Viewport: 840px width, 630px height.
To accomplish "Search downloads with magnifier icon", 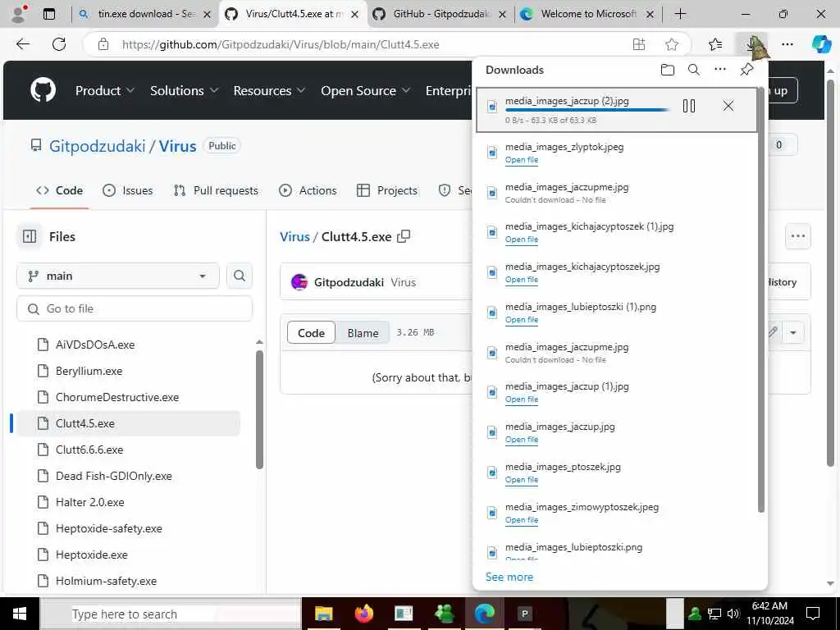I will 694,70.
